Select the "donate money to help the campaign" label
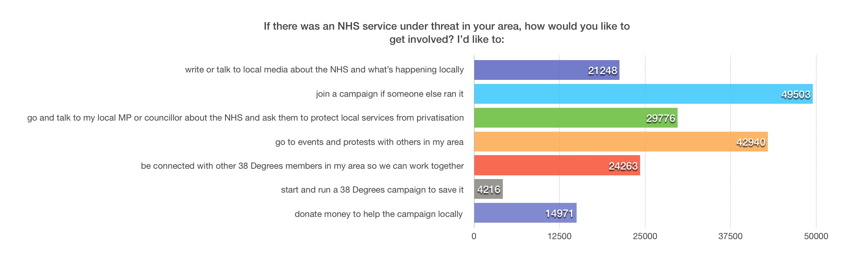This screenshot has width=868, height=270. pos(378,214)
